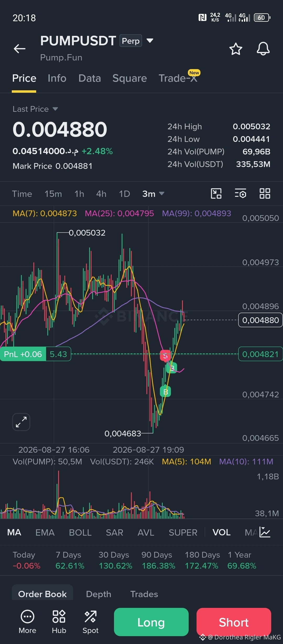Select the 15m chart interval

53,194
